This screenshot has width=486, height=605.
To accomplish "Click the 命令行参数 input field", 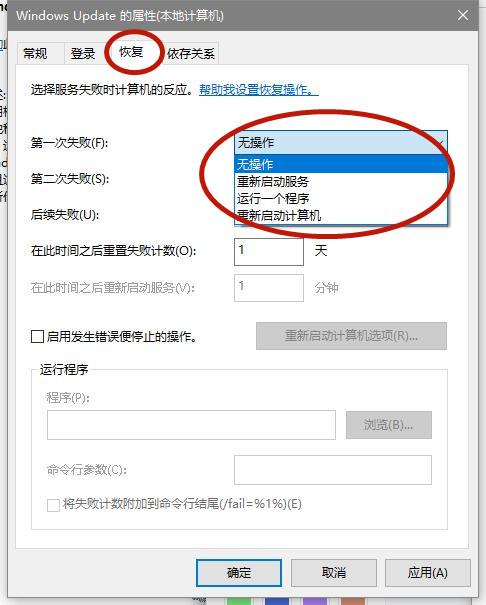I will (333, 470).
